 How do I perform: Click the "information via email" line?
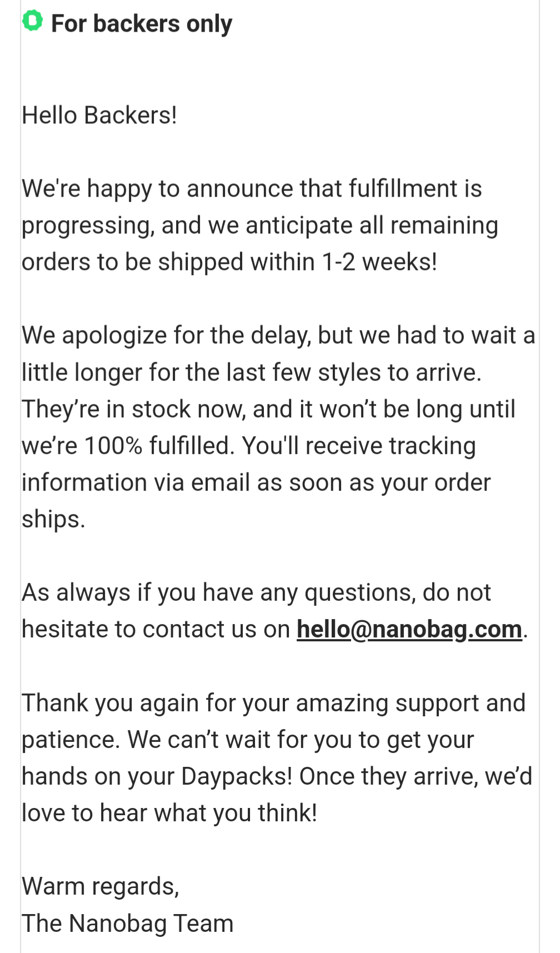[256, 482]
